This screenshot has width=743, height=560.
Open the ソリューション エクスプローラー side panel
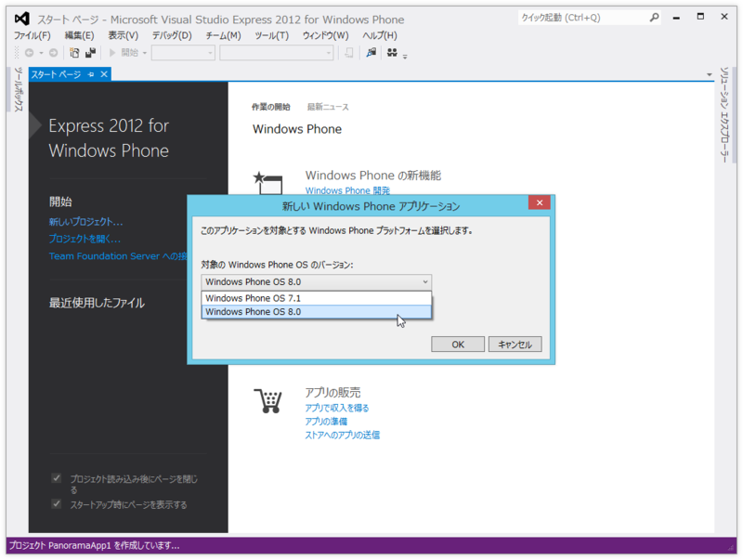point(724,115)
